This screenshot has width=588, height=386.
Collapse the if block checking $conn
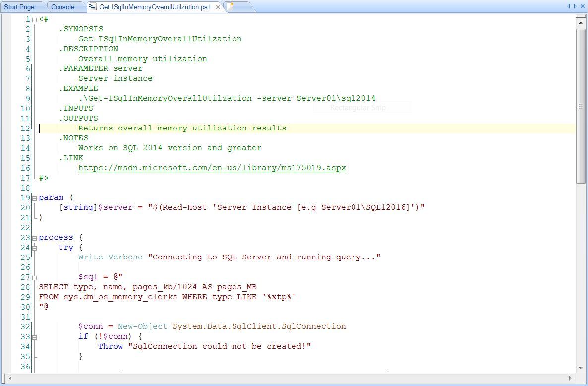pyautogui.click(x=34, y=336)
